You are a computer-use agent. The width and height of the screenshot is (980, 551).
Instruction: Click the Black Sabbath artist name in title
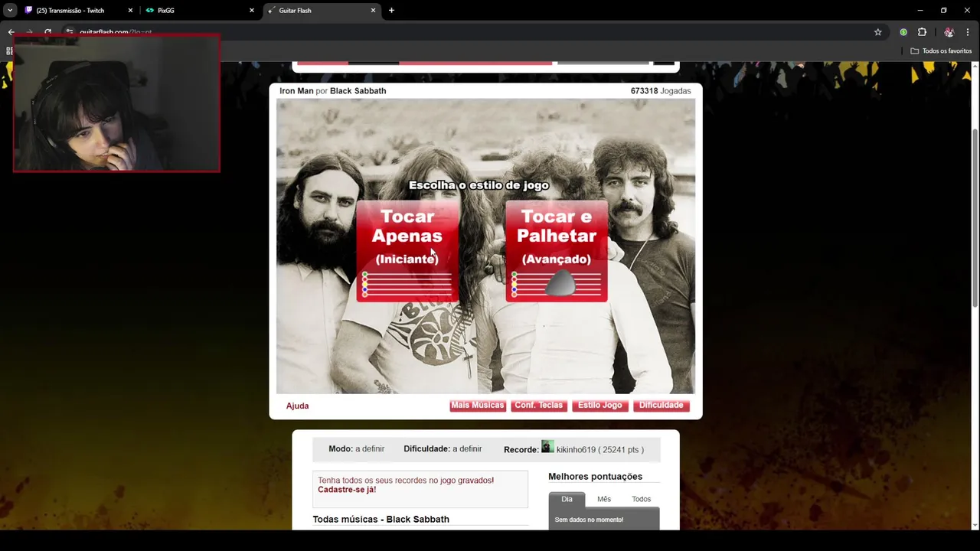point(358,91)
